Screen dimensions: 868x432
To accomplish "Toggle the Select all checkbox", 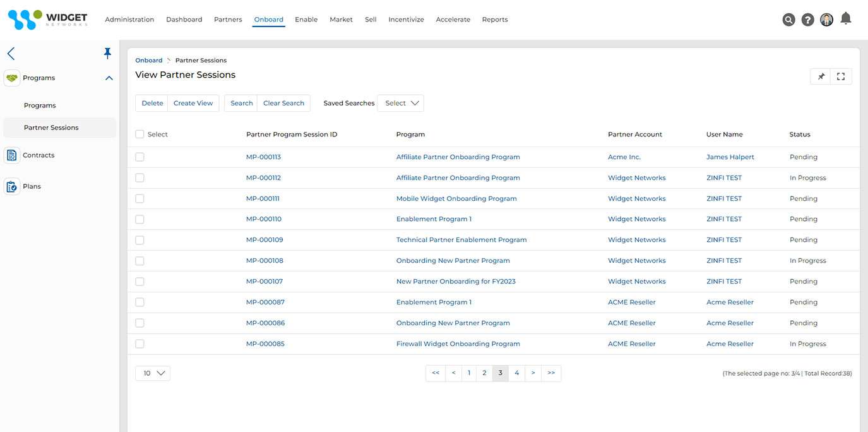I will 140,135.
